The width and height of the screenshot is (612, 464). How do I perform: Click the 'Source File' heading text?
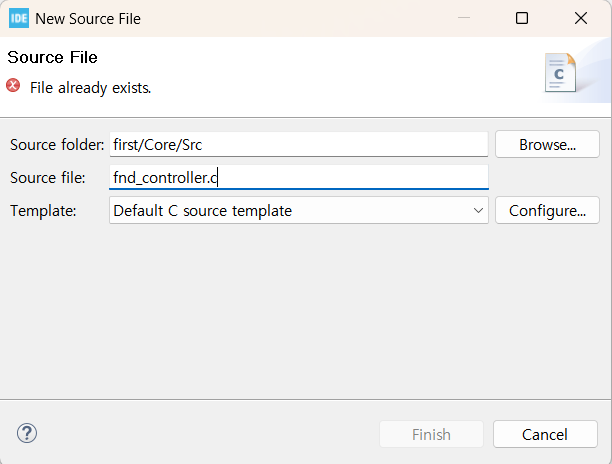pyautogui.click(x=52, y=57)
